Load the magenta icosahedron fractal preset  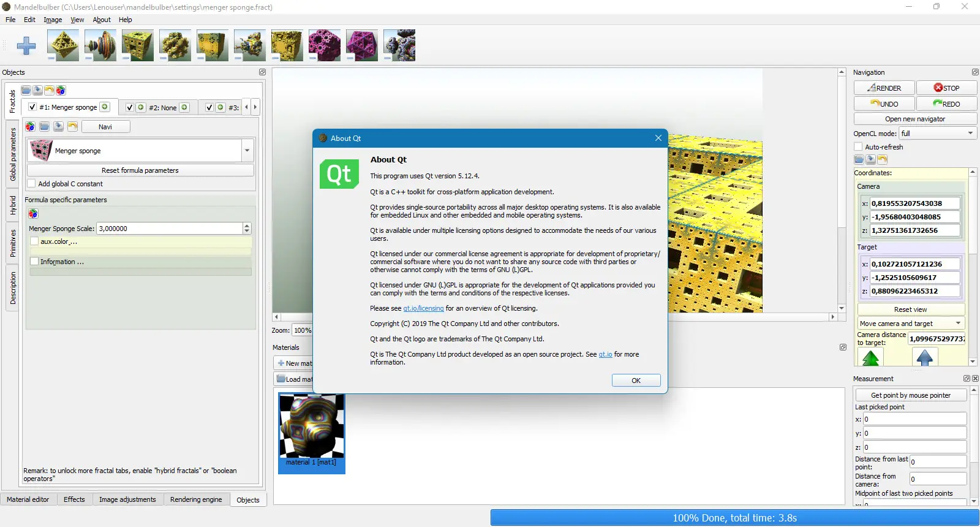click(x=362, y=45)
